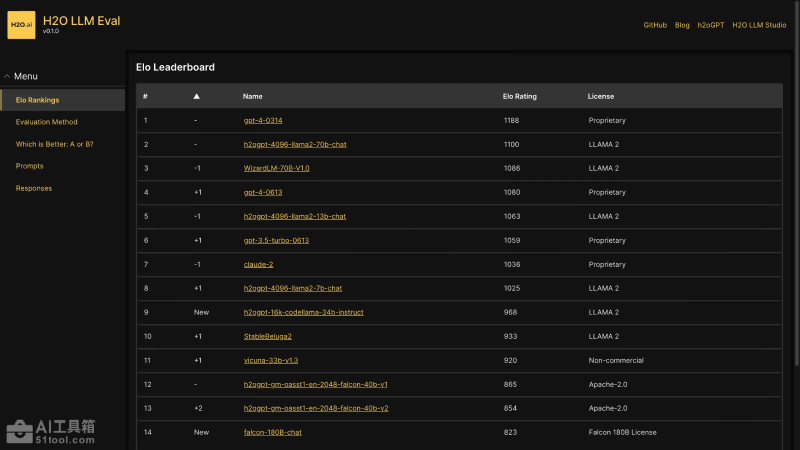Image resolution: width=800 pixels, height=450 pixels.
Task: Open WizardLM-70B-V1.0 model link
Action: [276, 168]
